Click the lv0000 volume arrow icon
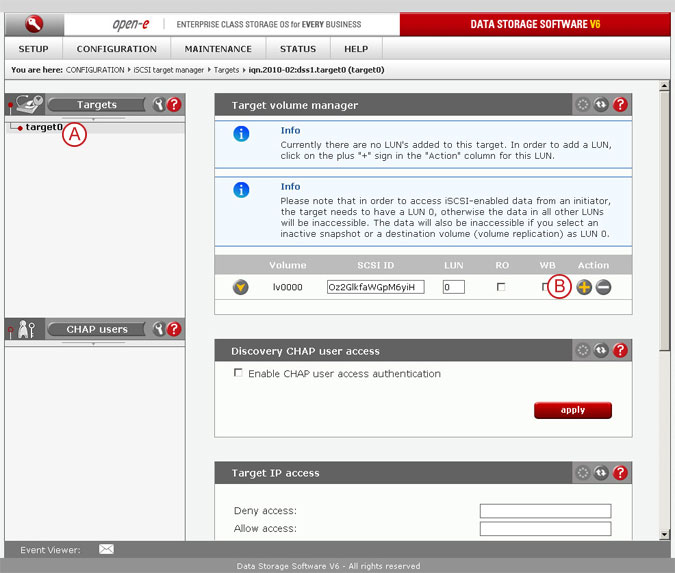 241,287
